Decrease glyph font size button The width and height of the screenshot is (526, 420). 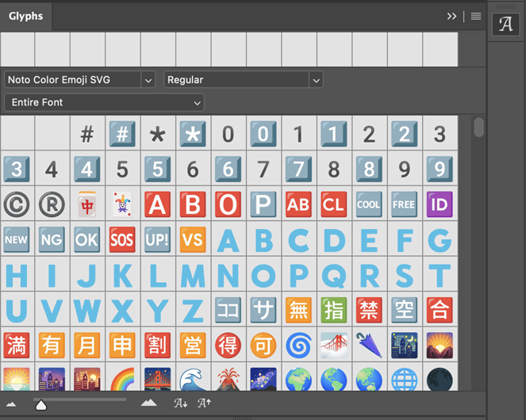click(181, 403)
